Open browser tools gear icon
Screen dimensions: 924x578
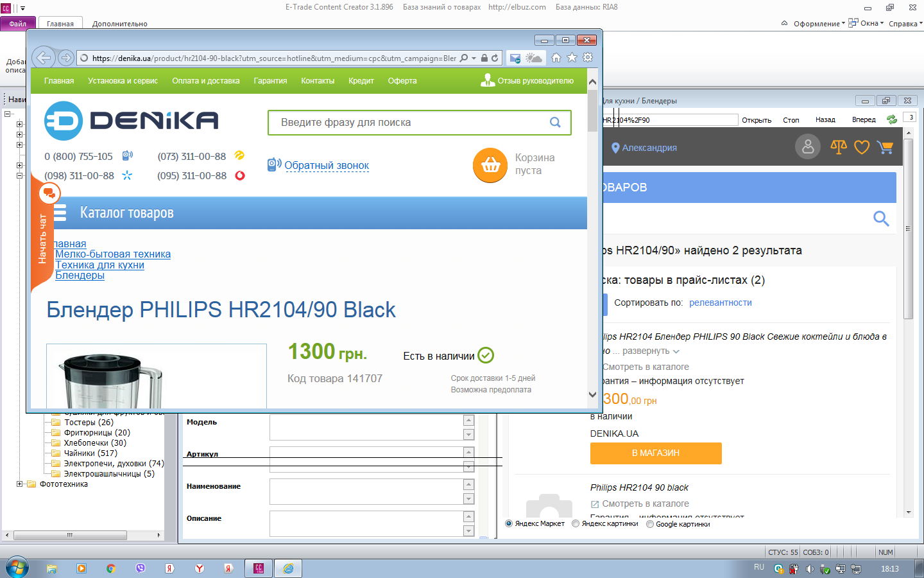[x=588, y=58]
